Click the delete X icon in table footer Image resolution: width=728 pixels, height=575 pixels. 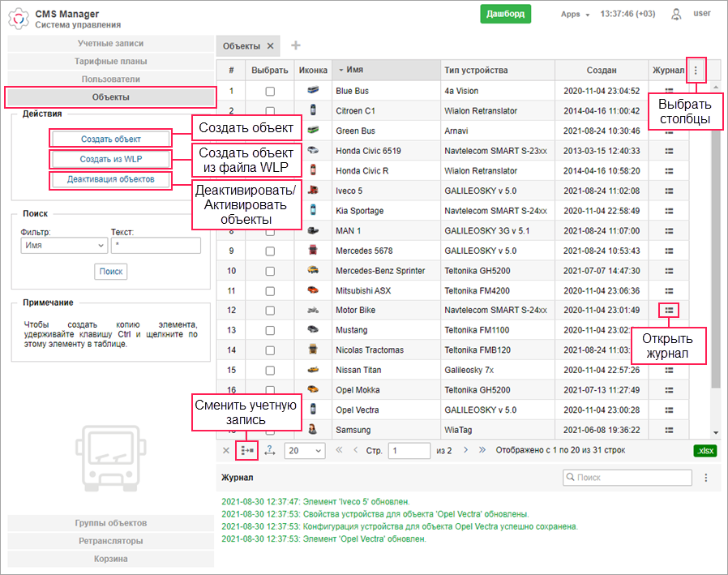coord(226,451)
